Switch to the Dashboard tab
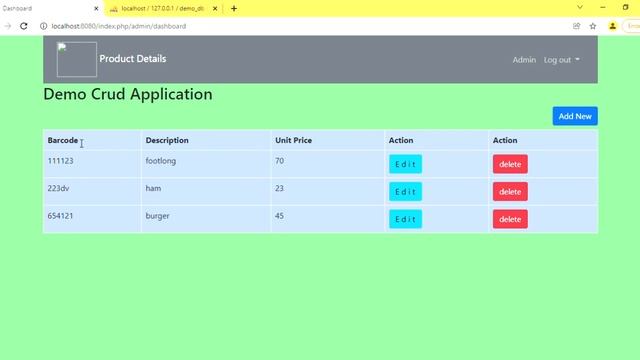Screen dimensions: 640x360 [x=49, y=8]
